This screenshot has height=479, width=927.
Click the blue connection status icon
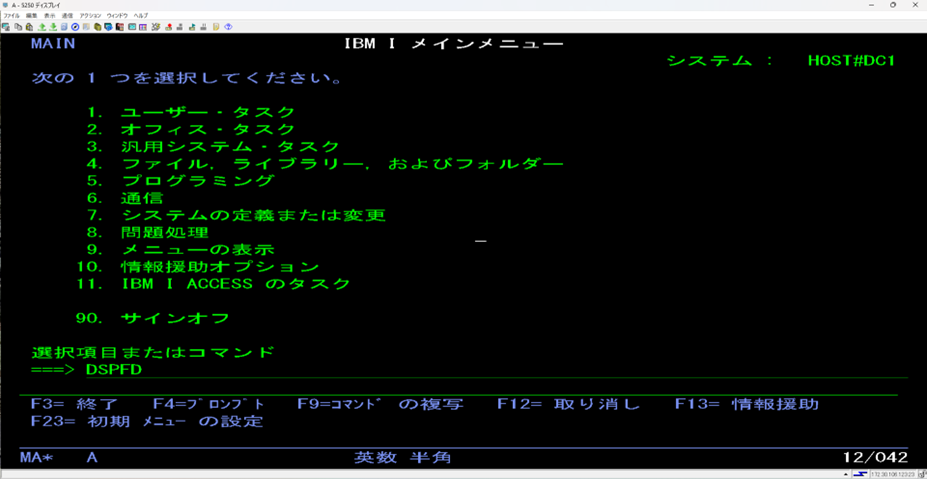pyautogui.click(x=860, y=474)
